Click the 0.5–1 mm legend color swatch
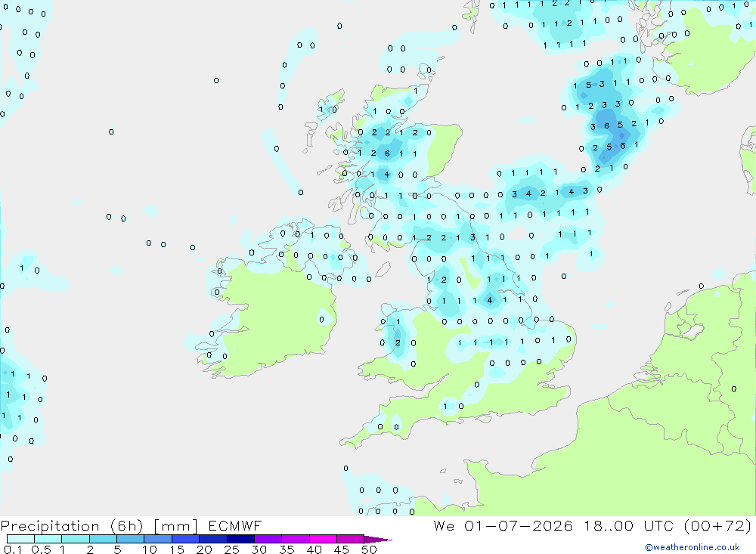The height and width of the screenshot is (554, 756). pyautogui.click(x=48, y=539)
